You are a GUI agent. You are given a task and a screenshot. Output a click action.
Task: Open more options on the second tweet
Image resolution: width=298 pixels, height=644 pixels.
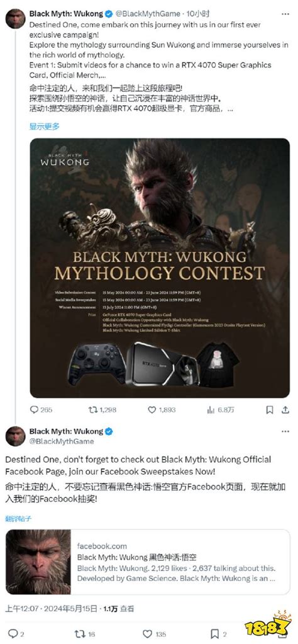(x=285, y=432)
